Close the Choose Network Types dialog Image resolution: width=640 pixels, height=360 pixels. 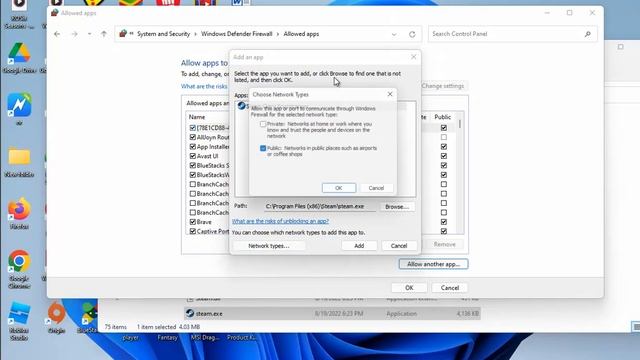[390, 94]
